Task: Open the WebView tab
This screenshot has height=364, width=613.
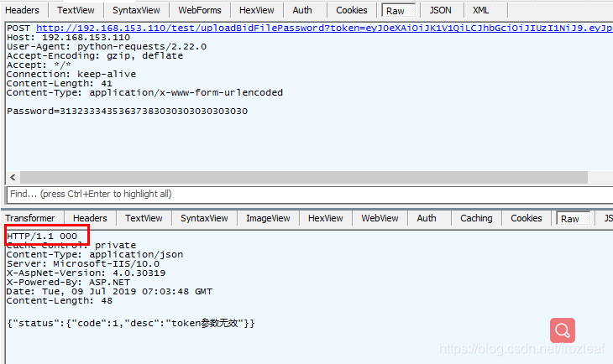Action: 380,218
